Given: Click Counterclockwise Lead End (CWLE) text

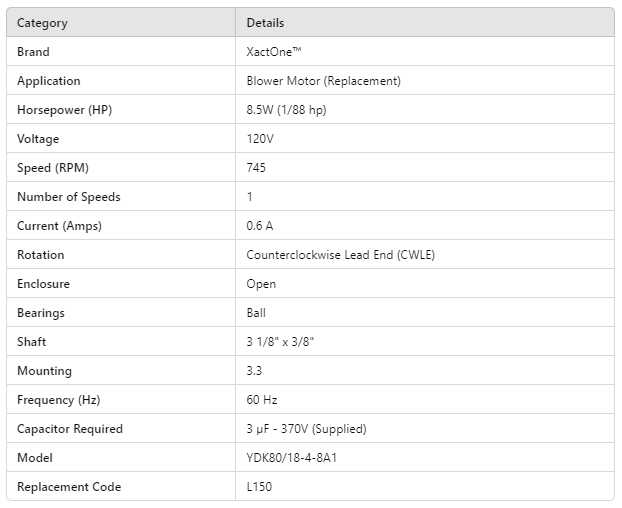Looking at the screenshot, I should 340,255.
